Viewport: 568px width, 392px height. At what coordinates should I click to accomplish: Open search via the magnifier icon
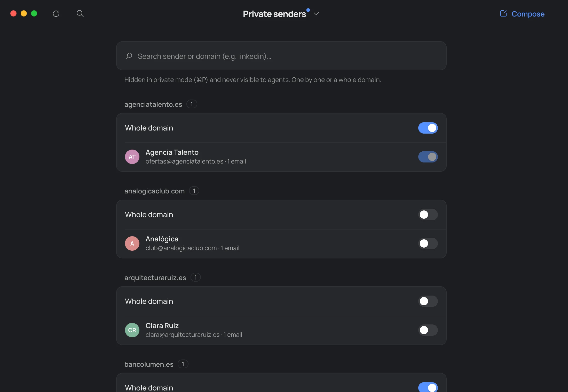point(80,14)
